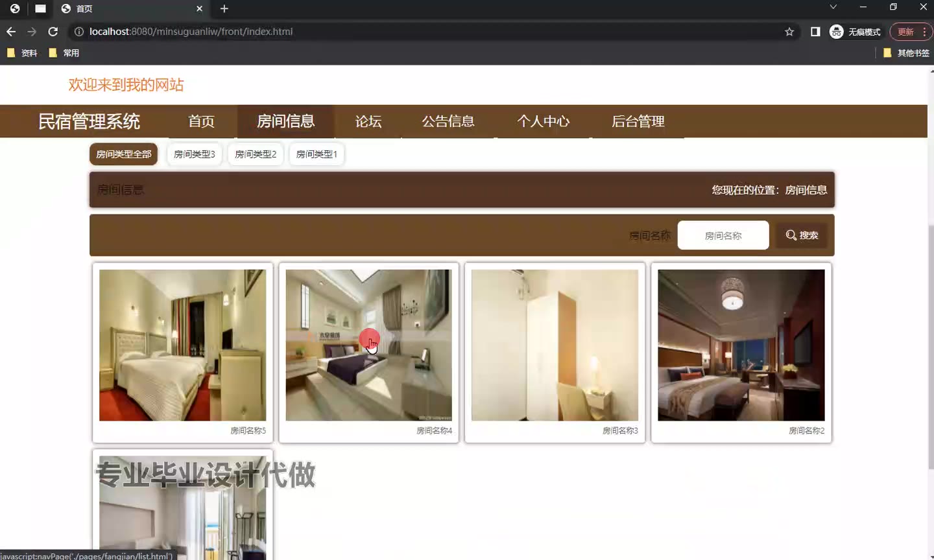Open 首页 in the navigation bar
The height and width of the screenshot is (560, 934).
pos(201,121)
